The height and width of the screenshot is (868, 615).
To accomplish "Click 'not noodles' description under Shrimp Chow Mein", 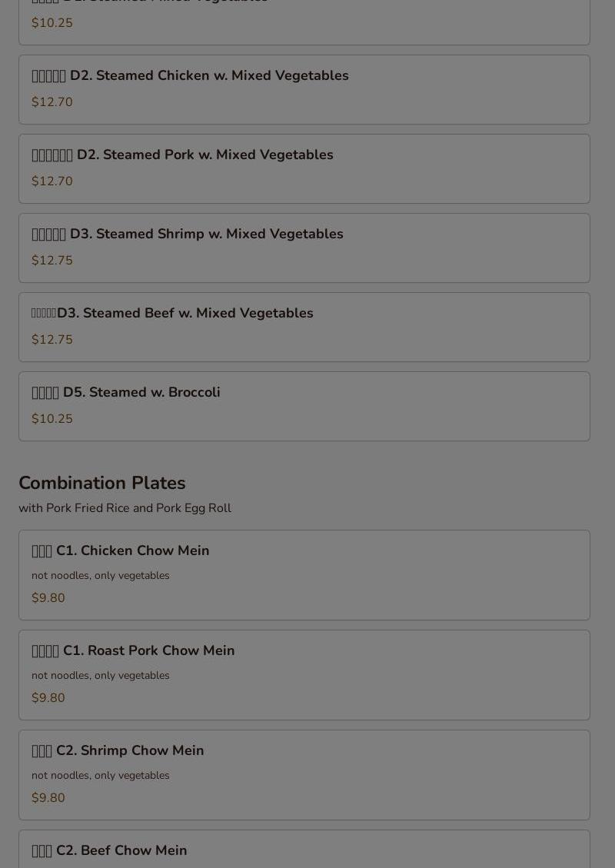I will click(101, 775).
